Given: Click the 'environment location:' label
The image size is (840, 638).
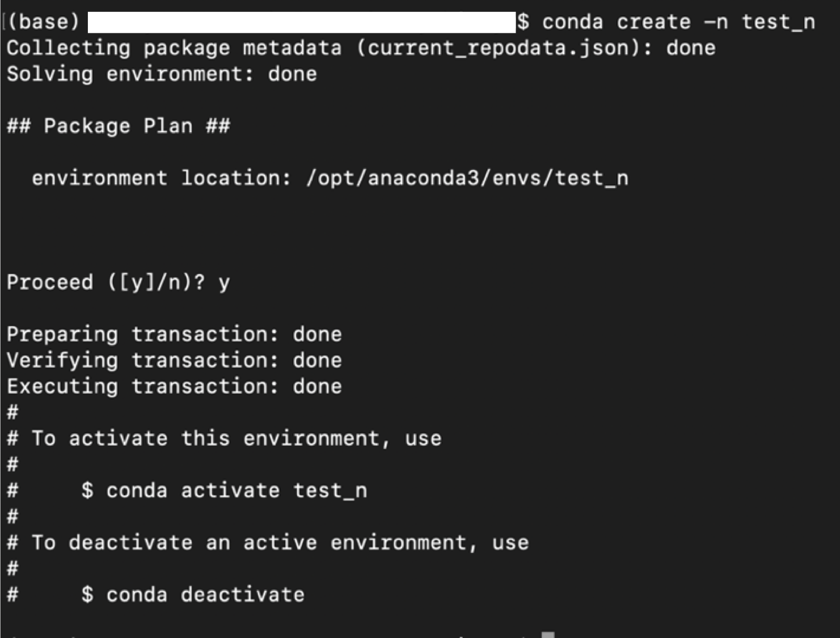Looking at the screenshot, I should (x=161, y=178).
